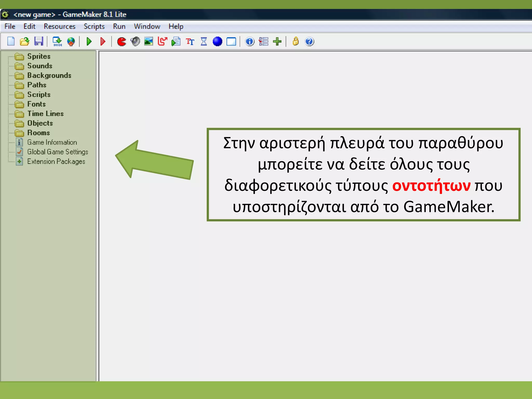Run the game with green play arrow

tap(89, 41)
